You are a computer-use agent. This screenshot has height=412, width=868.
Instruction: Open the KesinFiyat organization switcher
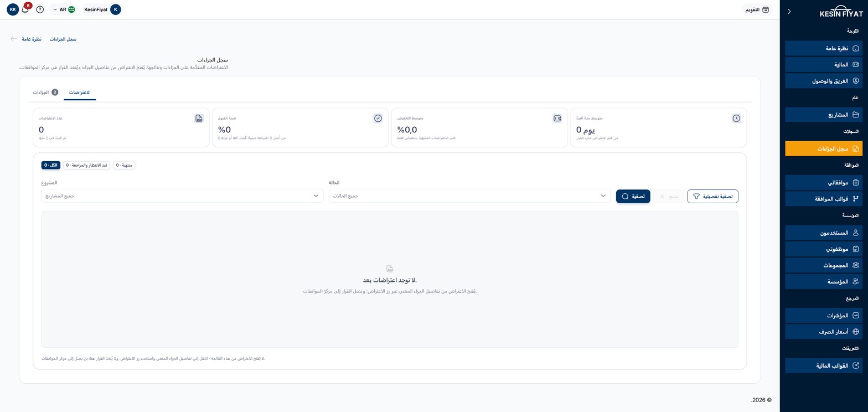point(102,9)
